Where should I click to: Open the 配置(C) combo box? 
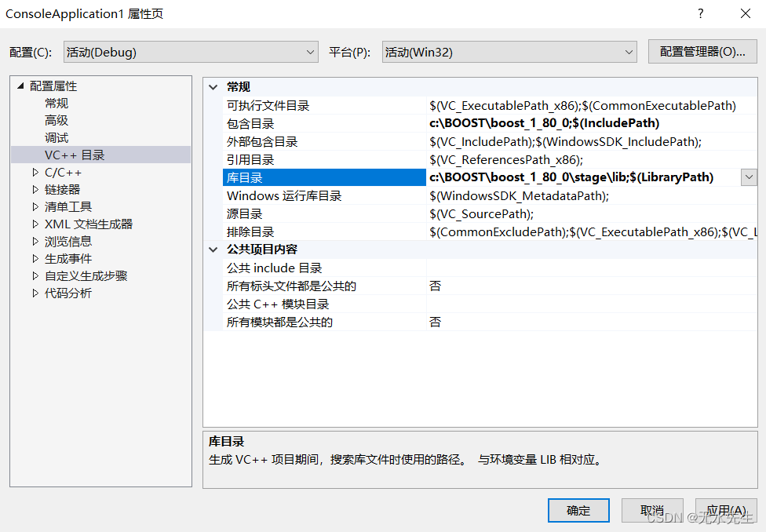(x=310, y=51)
